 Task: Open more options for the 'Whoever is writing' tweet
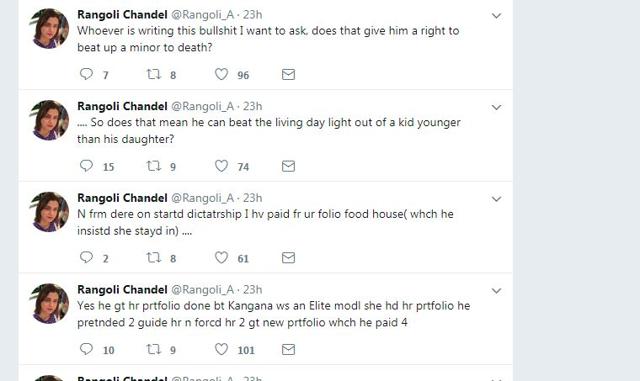[496, 16]
